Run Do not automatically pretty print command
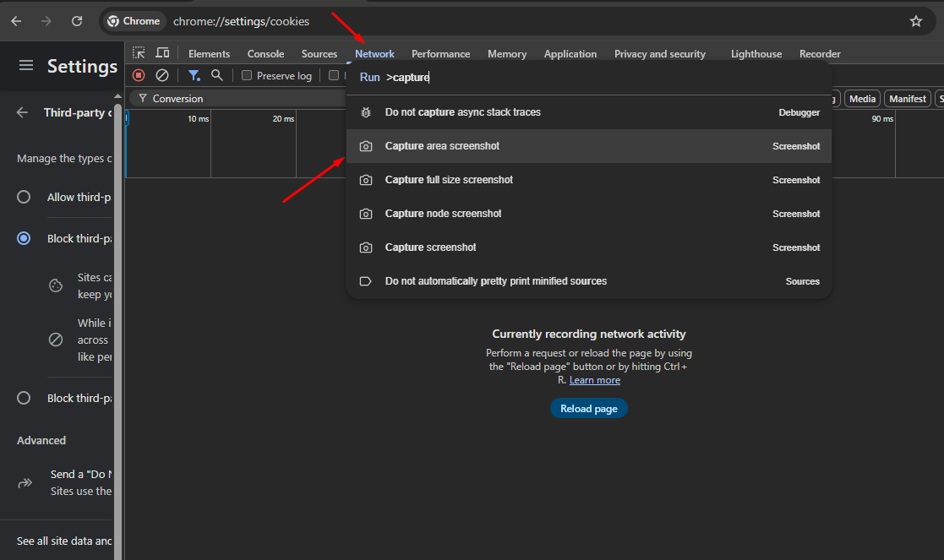 point(589,281)
